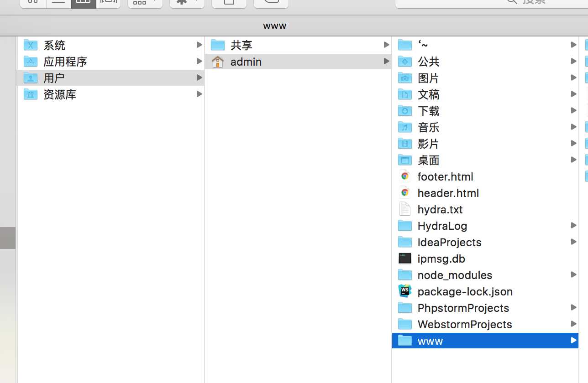
Task: Click the arrow next to 下载
Action: [573, 110]
